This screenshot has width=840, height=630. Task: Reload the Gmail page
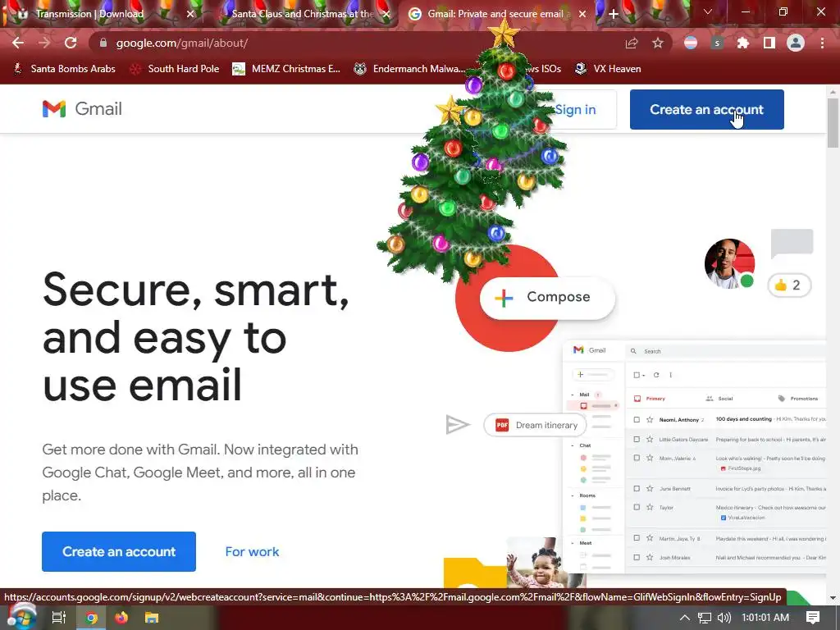[x=71, y=43]
